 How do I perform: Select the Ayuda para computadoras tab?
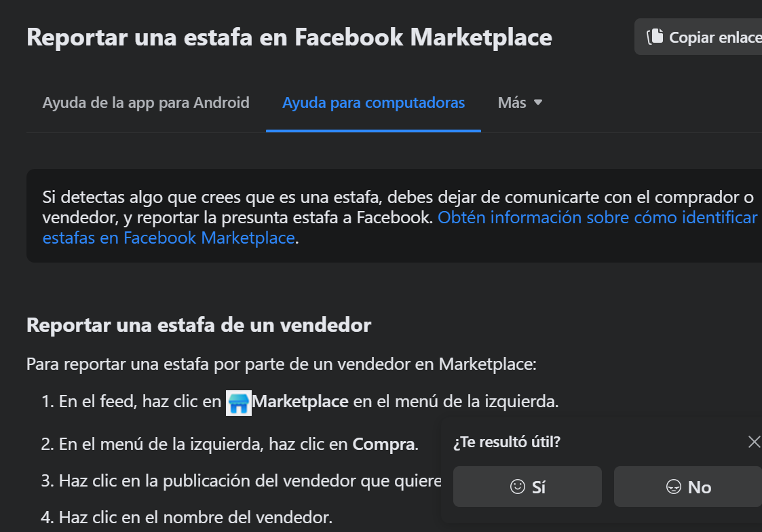point(373,102)
